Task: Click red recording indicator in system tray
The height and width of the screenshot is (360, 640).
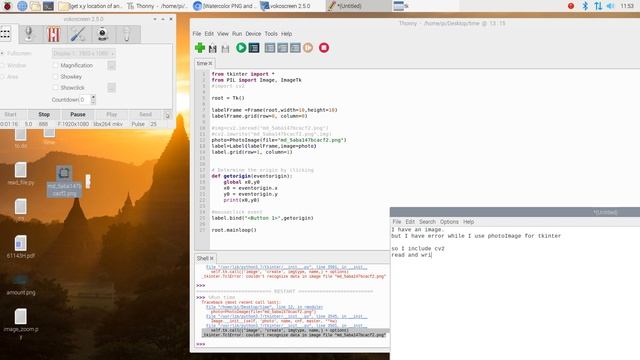Action: click(571, 6)
